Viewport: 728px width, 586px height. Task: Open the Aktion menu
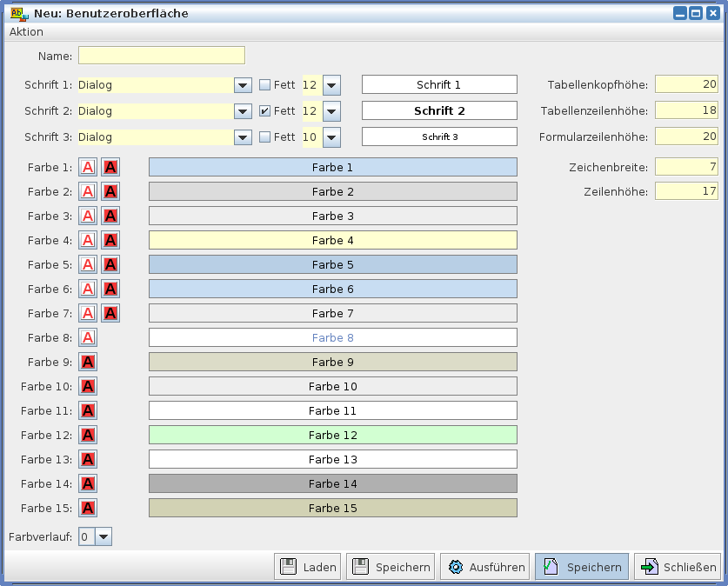(x=26, y=31)
